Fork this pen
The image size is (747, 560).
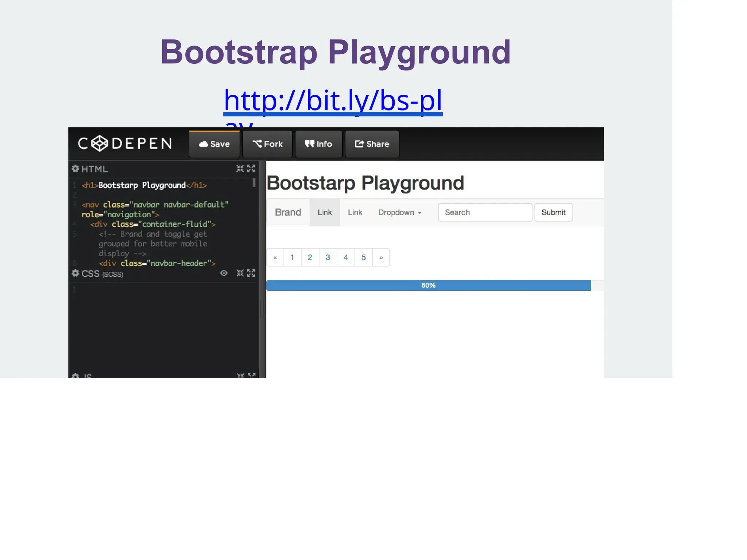point(267,144)
